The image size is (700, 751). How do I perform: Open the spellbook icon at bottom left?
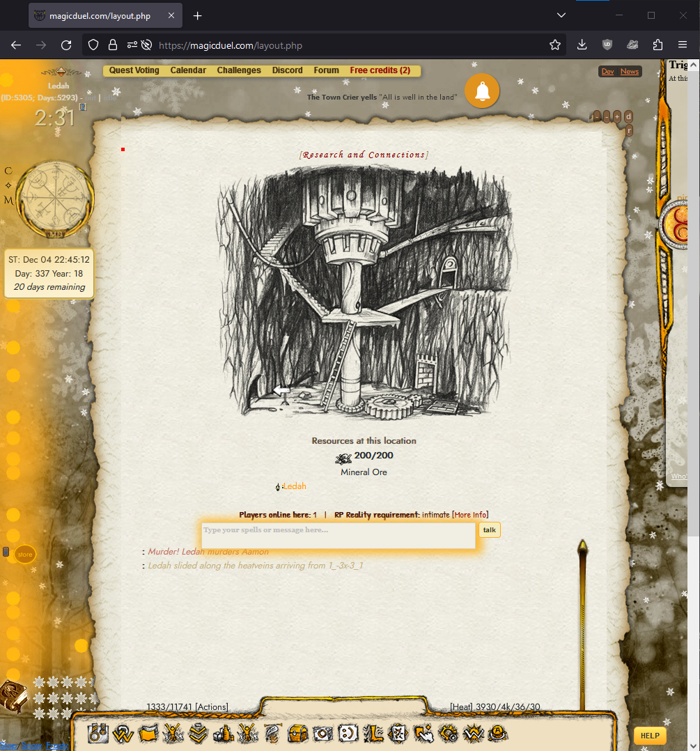[13, 697]
